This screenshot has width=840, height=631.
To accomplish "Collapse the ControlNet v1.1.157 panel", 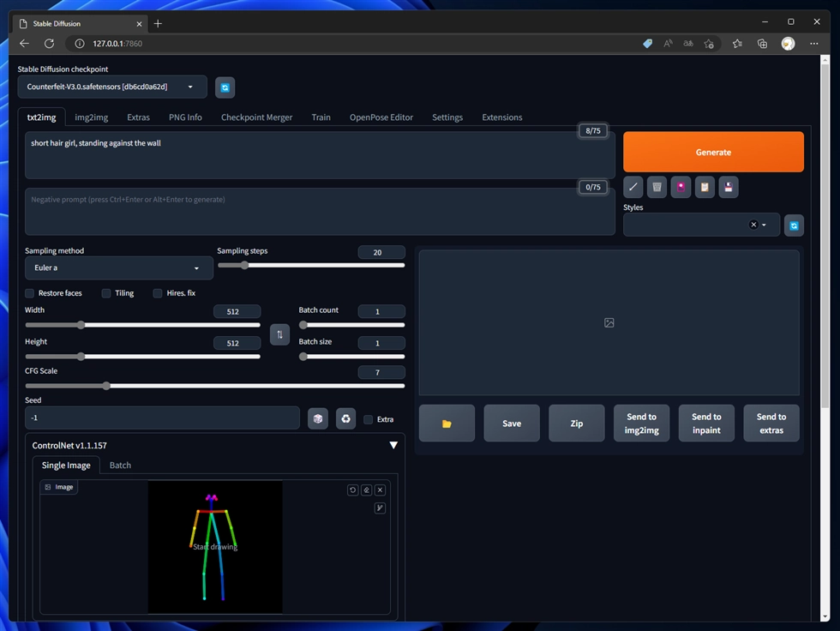I will [x=393, y=445].
